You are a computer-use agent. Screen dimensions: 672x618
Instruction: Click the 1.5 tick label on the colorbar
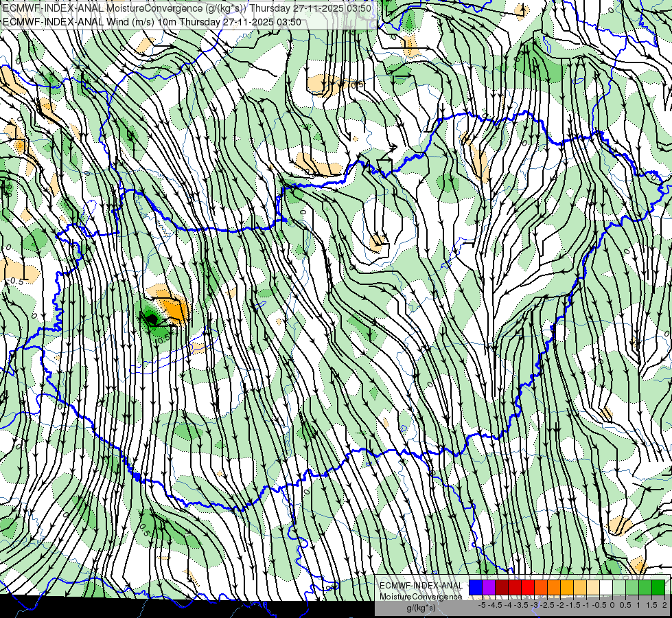click(651, 605)
